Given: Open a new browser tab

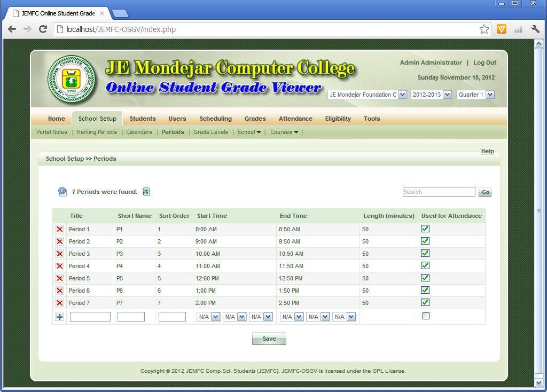Looking at the screenshot, I should (x=120, y=13).
